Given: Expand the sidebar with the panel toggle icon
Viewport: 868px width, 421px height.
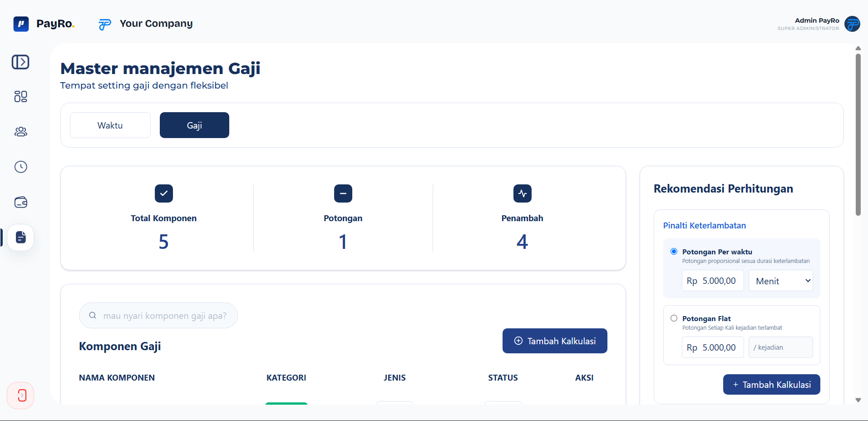Looking at the screenshot, I should tap(20, 62).
